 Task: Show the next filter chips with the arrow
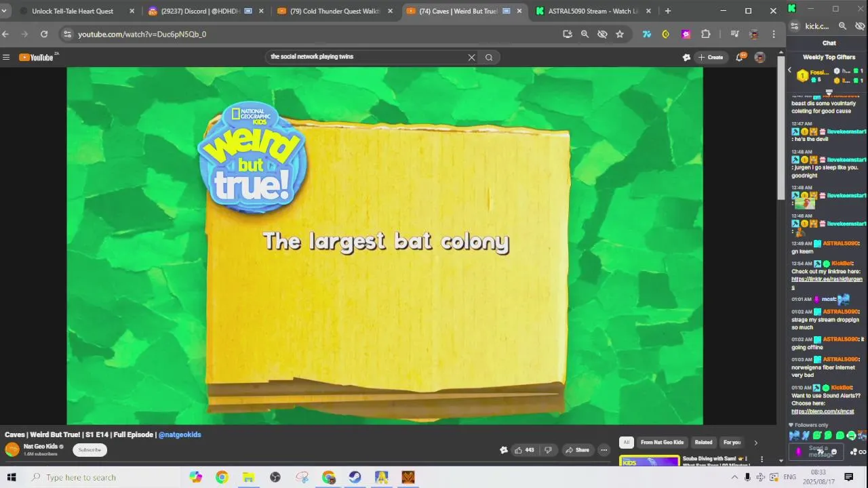(x=755, y=443)
